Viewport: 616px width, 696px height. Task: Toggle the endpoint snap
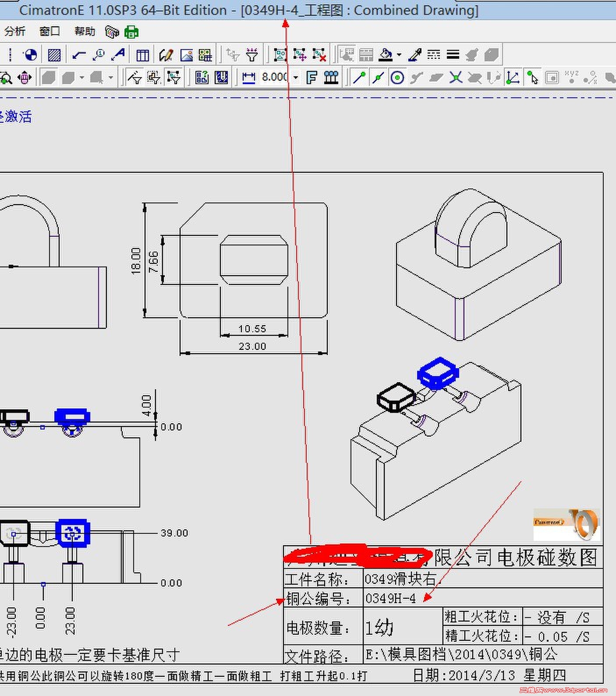click(360, 78)
